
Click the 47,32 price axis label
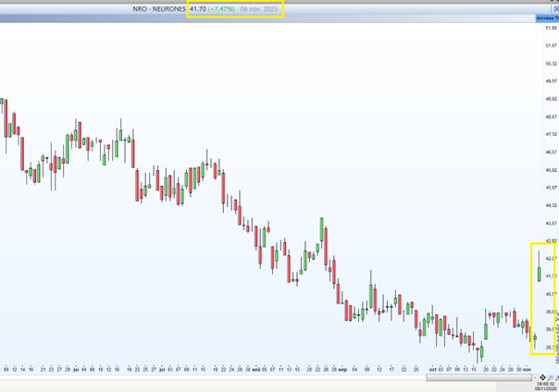point(552,134)
